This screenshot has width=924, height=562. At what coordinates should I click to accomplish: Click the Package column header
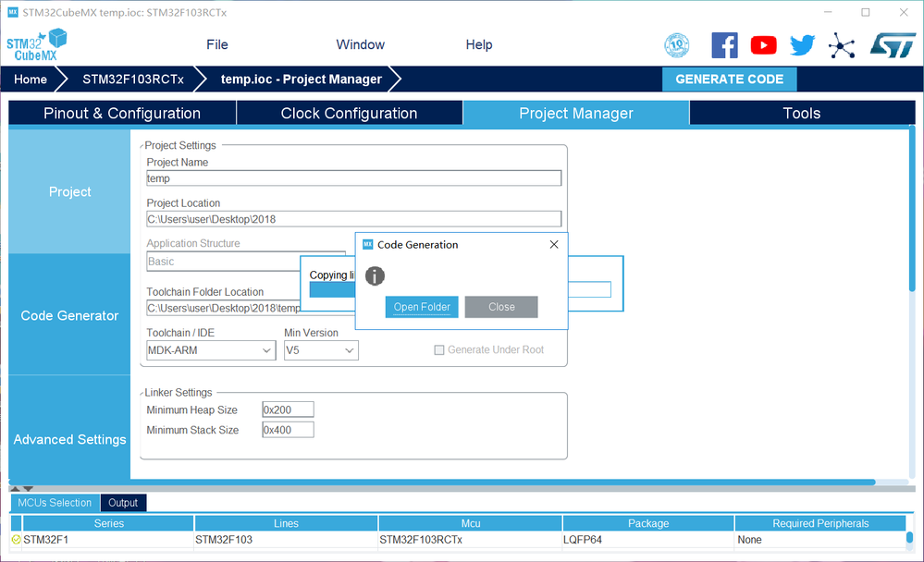point(648,523)
